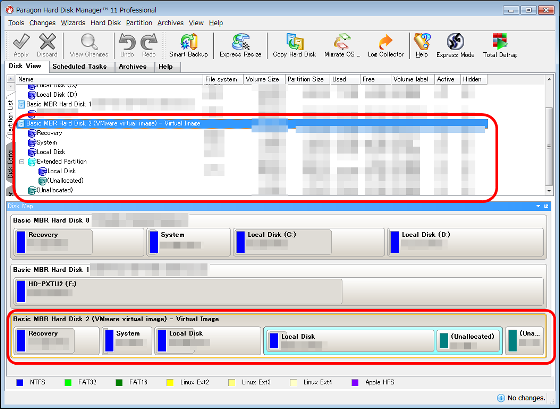The width and height of the screenshot is (560, 409).
Task: Open the Log Collector tool
Action: (386, 45)
